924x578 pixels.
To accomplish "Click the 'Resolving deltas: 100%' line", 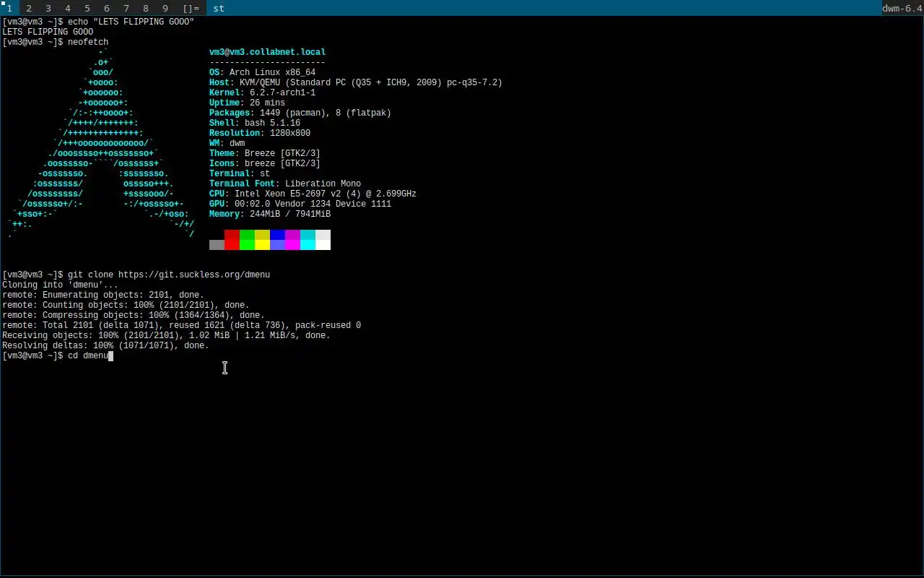I will point(105,345).
